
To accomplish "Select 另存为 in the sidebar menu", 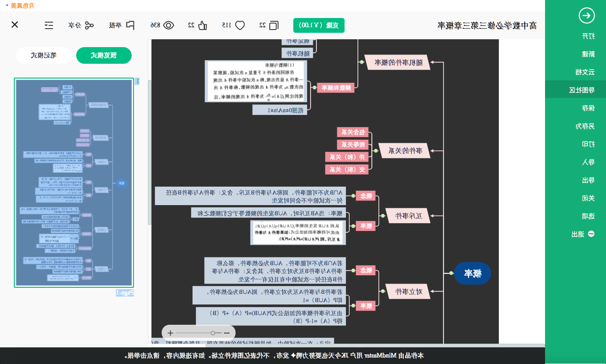I will click(585, 126).
